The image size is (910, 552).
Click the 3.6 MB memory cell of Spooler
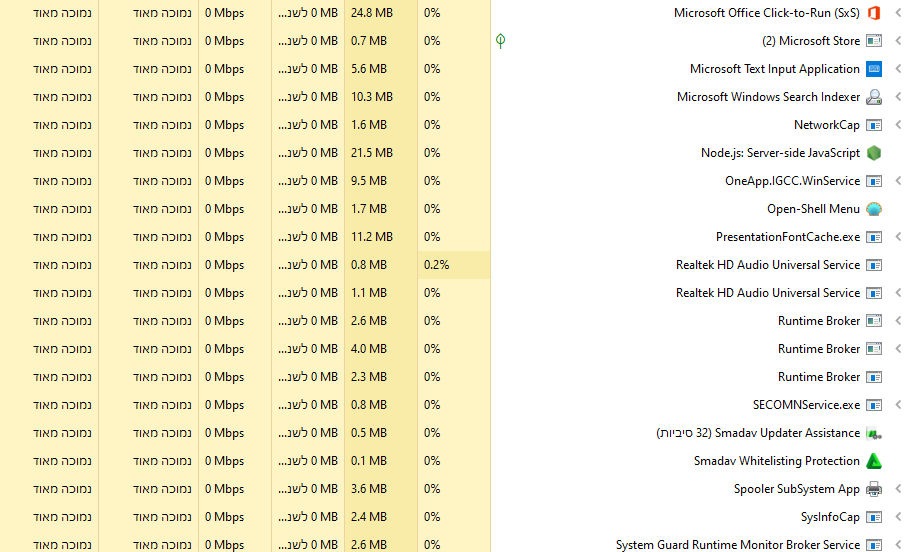[x=381, y=489]
